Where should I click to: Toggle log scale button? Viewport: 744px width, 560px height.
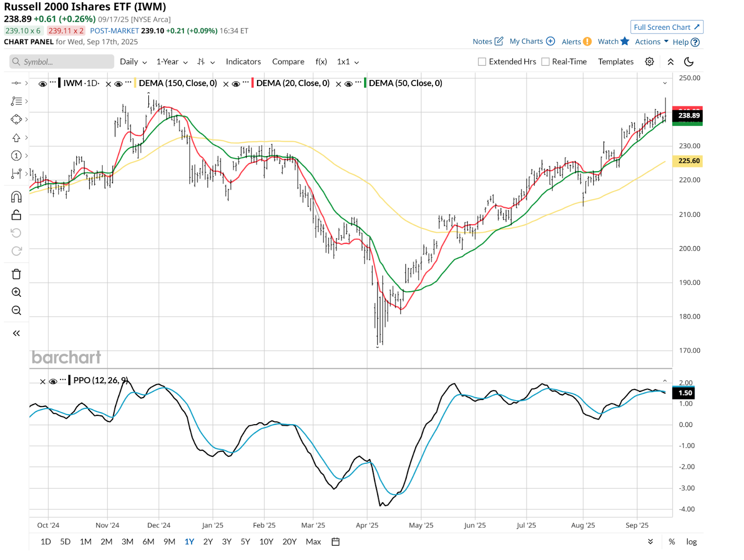691,541
